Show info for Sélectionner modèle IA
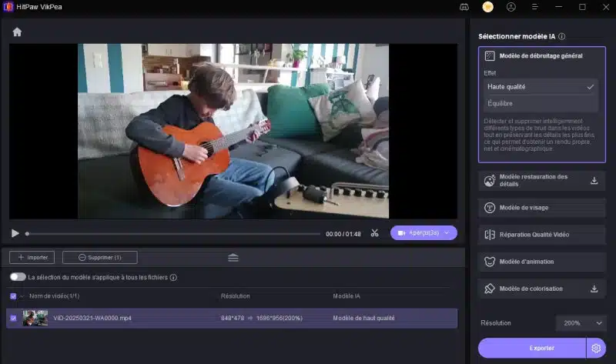 [x=562, y=36]
